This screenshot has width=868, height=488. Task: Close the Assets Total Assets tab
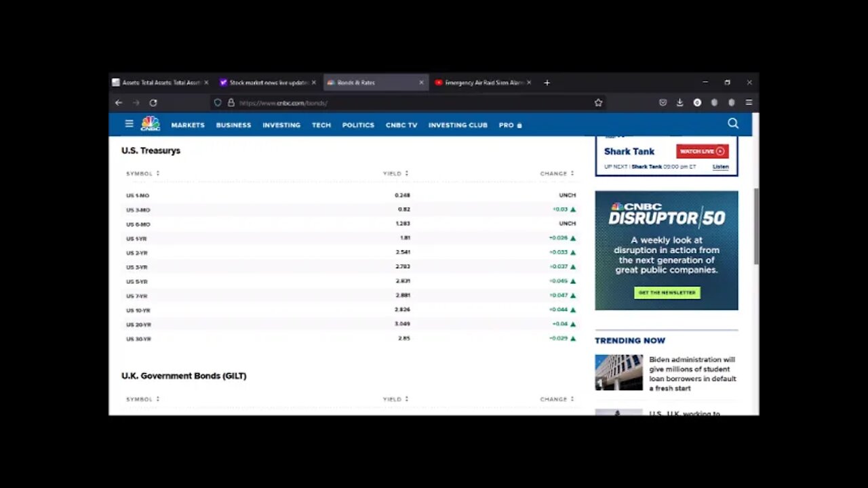[x=206, y=83]
